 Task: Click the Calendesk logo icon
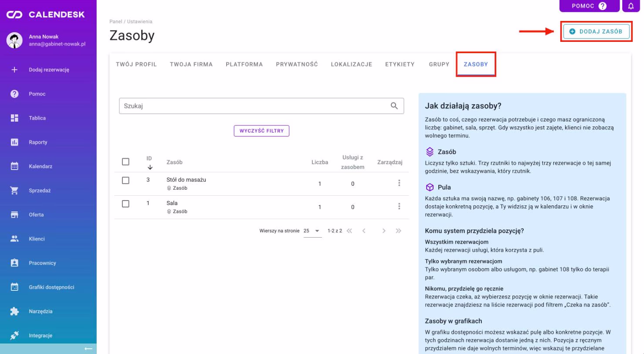pyautogui.click(x=14, y=15)
